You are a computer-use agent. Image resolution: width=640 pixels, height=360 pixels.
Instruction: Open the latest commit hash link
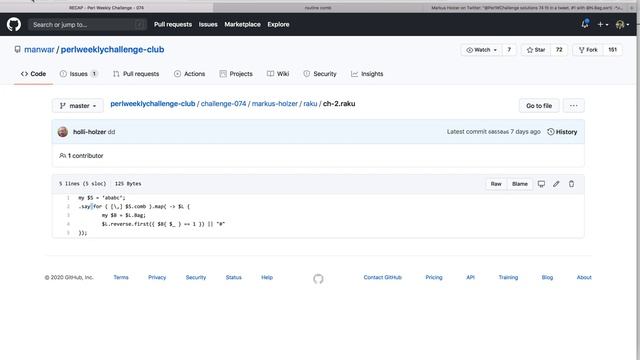coord(498,132)
